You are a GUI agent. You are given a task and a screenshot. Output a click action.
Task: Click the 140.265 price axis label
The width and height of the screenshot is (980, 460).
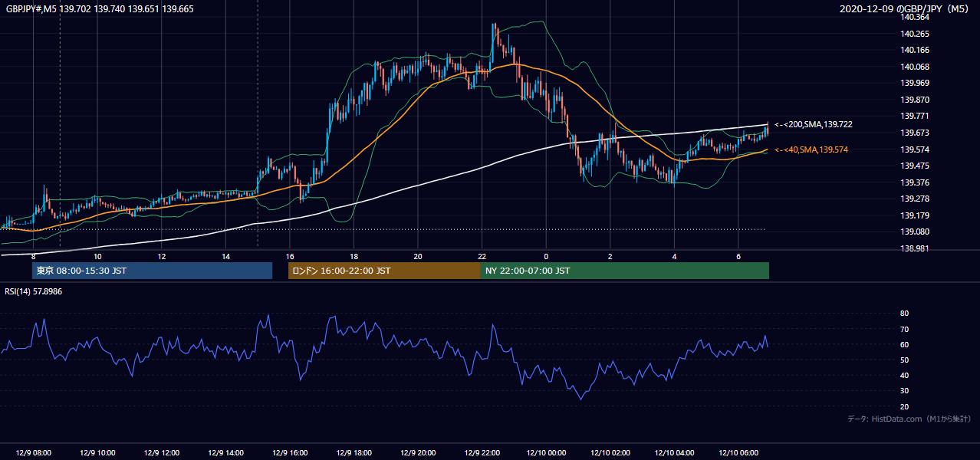click(x=915, y=34)
